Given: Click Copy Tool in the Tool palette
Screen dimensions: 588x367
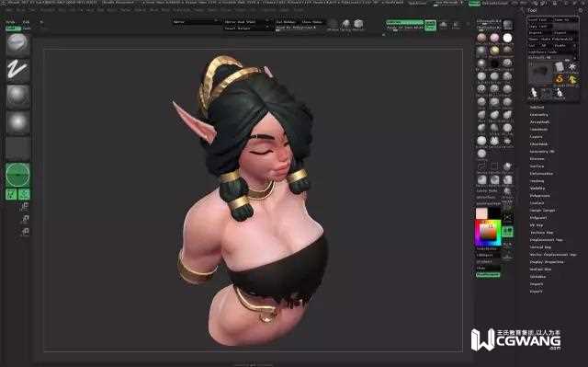Looking at the screenshot, I should click(540, 27).
